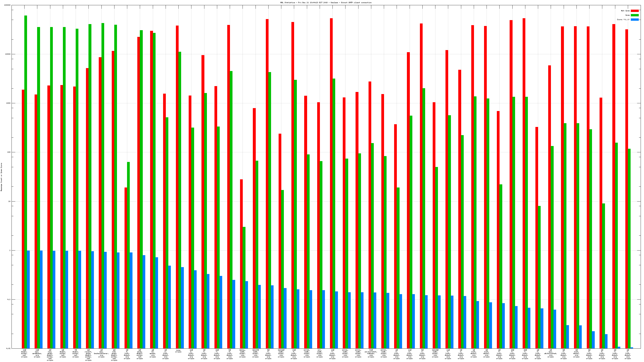The width and height of the screenshot is (644, 362).
Task: Click the blue Score (0..1) legend swatch
Action: [x=635, y=19]
